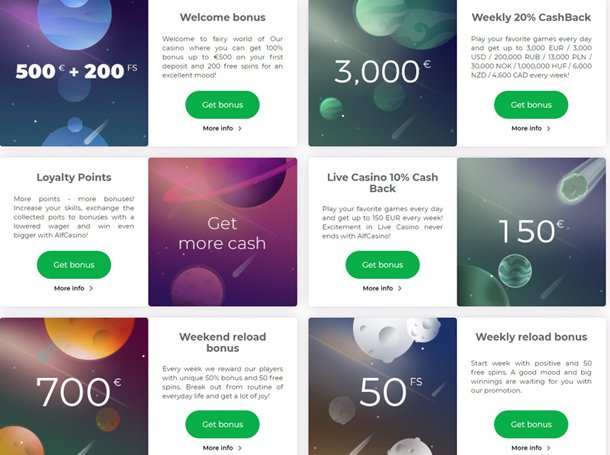Open More info link for Live Casino Cash Back
The height and width of the screenshot is (455, 610).
click(382, 288)
